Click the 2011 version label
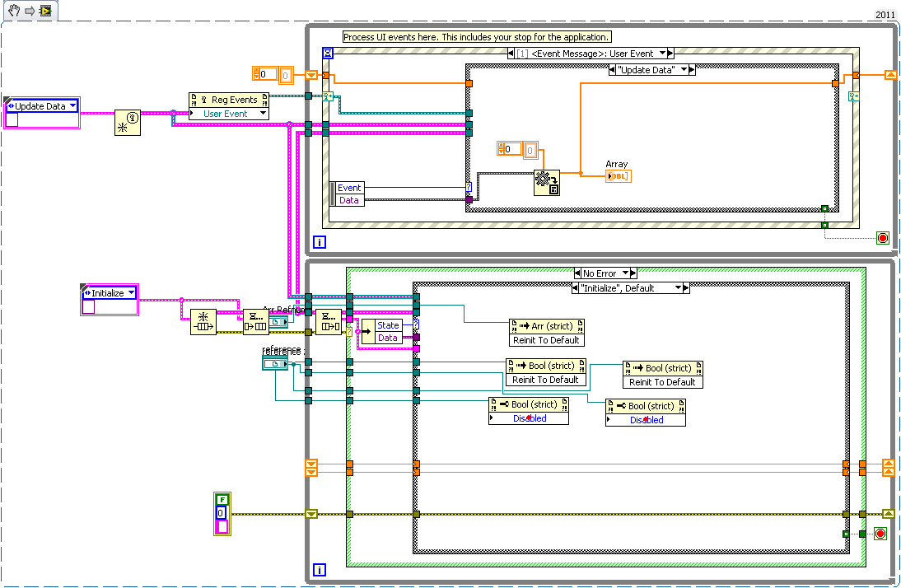The height and width of the screenshot is (588, 901). coord(885,15)
